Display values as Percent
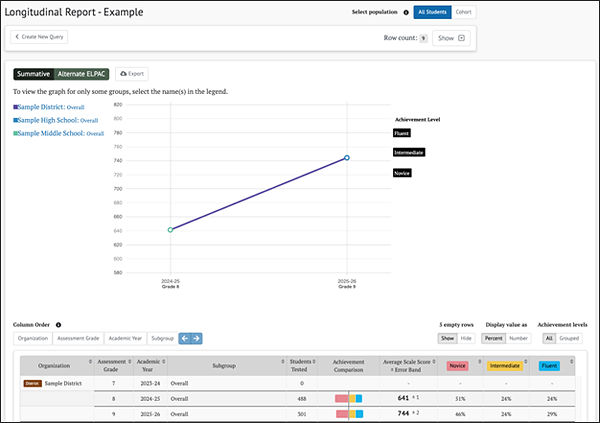This screenshot has height=423, width=600. tap(494, 338)
